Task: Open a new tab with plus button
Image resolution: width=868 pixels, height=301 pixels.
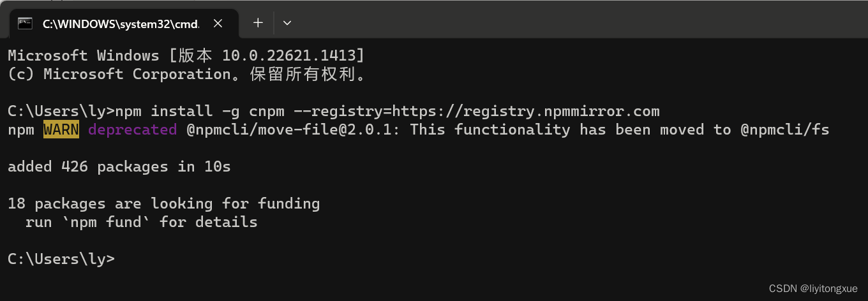Action: click(258, 23)
